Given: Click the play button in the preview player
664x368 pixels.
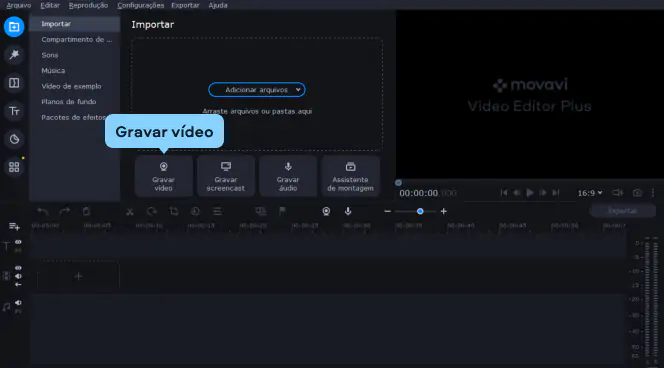Looking at the screenshot, I should (x=530, y=193).
